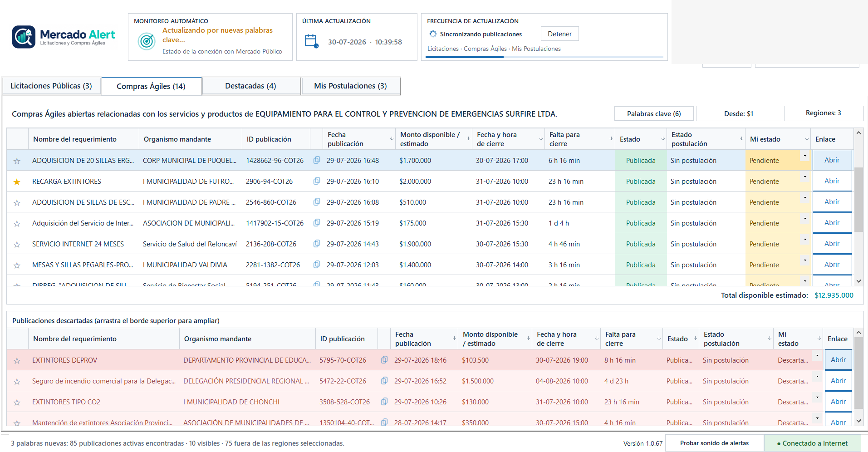
Task: Click the top table vertical scrollbar thumb
Action: point(858,200)
